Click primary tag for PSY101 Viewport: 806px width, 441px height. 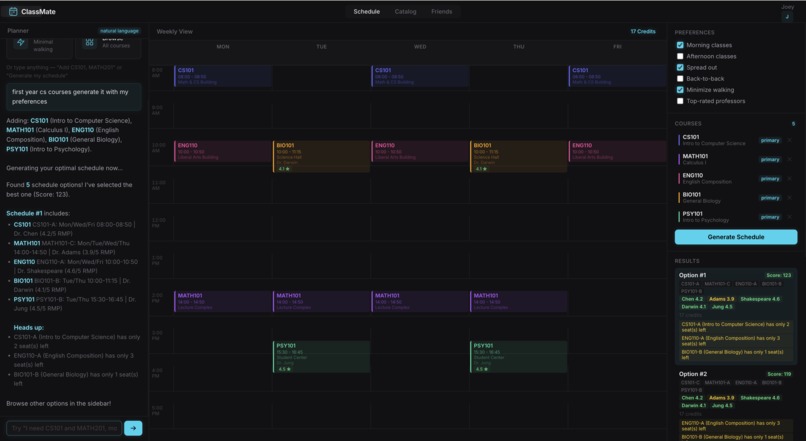click(770, 217)
